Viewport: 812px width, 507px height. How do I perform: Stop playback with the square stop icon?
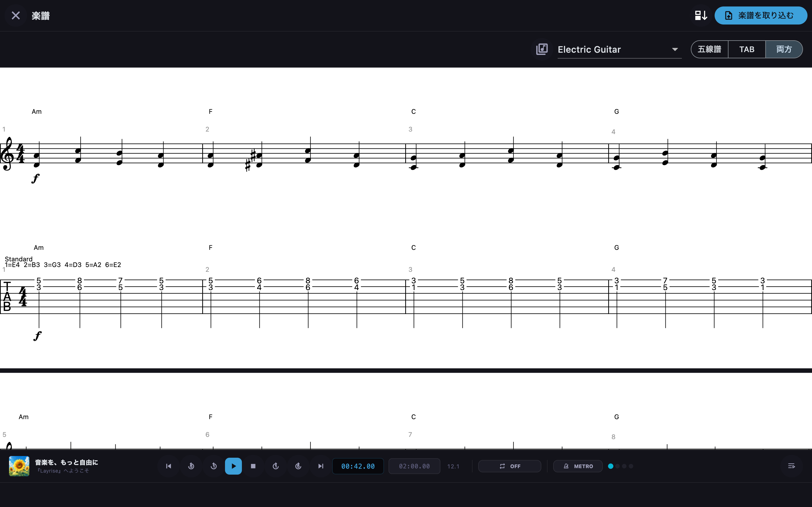[253, 466]
